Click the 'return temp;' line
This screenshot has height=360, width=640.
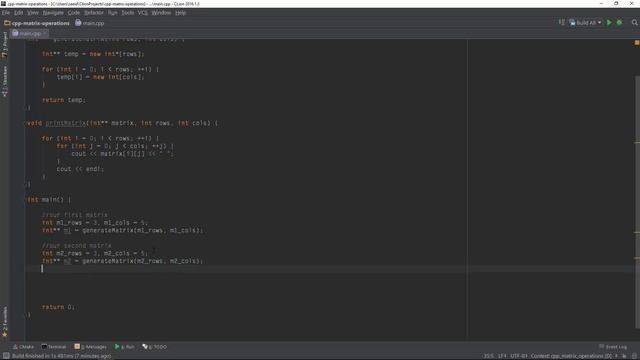coord(64,100)
